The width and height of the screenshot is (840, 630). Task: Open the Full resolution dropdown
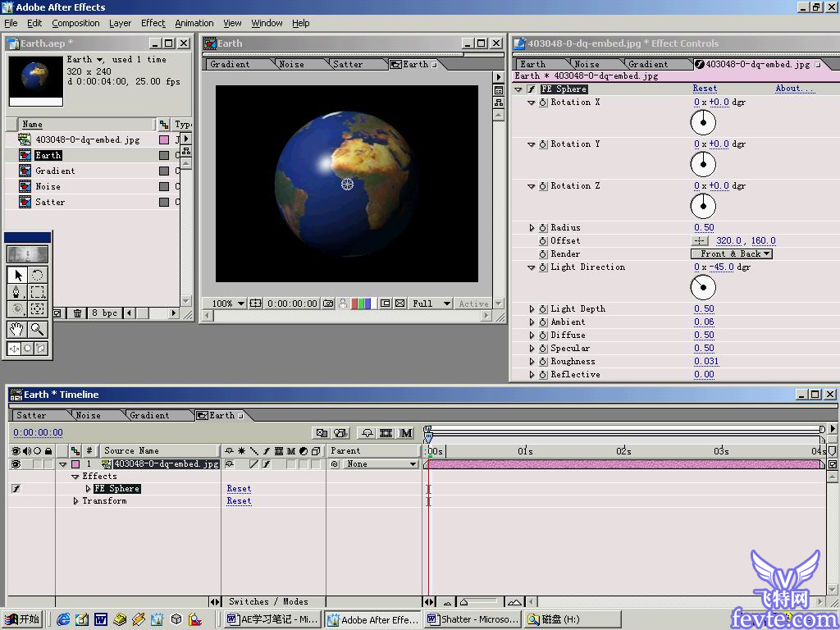[x=431, y=304]
